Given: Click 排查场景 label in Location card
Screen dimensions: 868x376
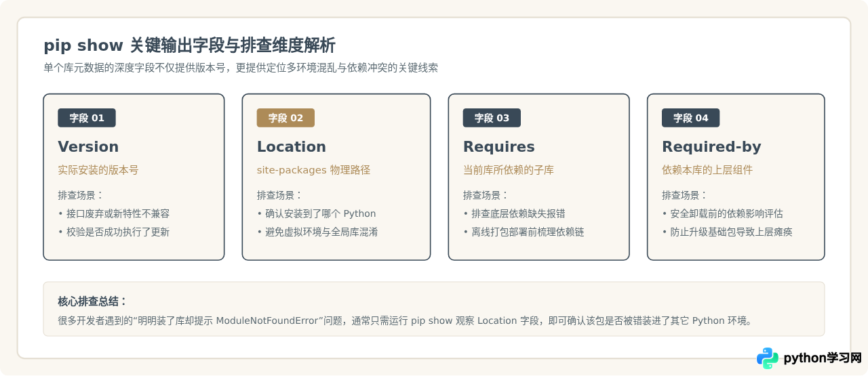Looking at the screenshot, I should tap(279, 195).
